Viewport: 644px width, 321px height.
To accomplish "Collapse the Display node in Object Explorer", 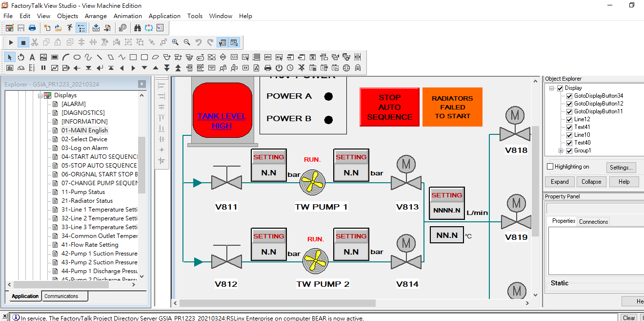I will [x=552, y=88].
